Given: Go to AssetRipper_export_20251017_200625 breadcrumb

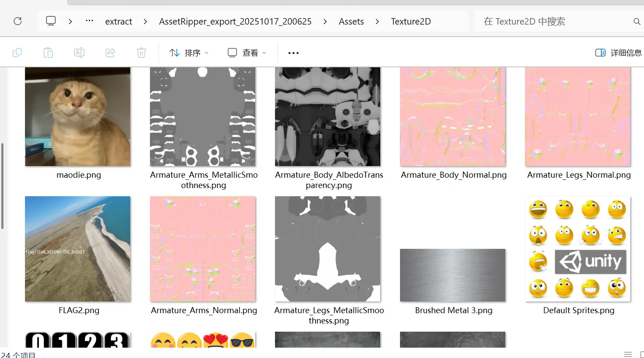Looking at the screenshot, I should coord(235,22).
